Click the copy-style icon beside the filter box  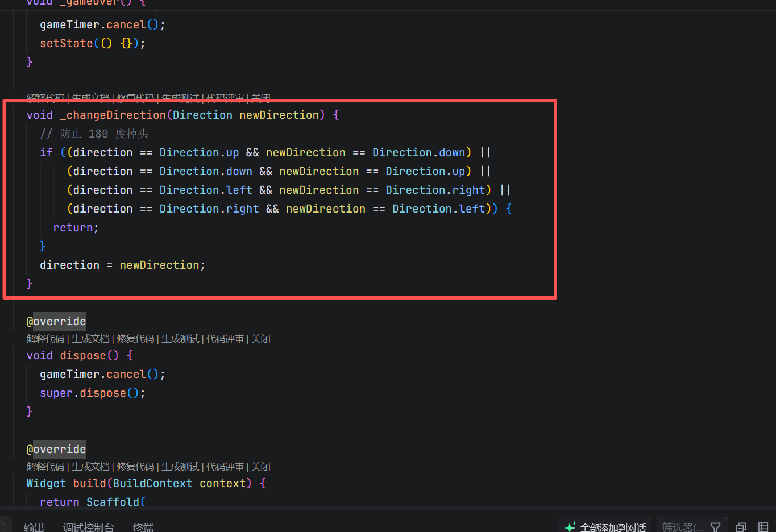pos(741,527)
